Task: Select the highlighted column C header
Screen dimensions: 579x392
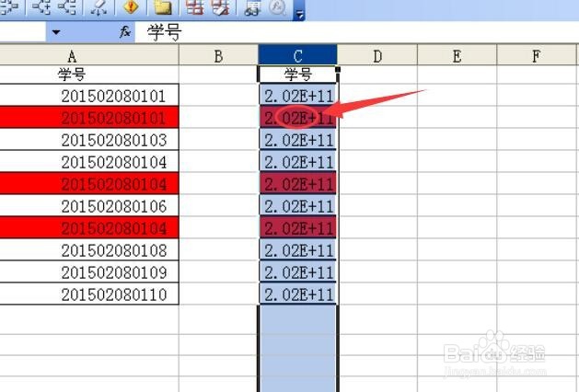Action: coord(297,55)
